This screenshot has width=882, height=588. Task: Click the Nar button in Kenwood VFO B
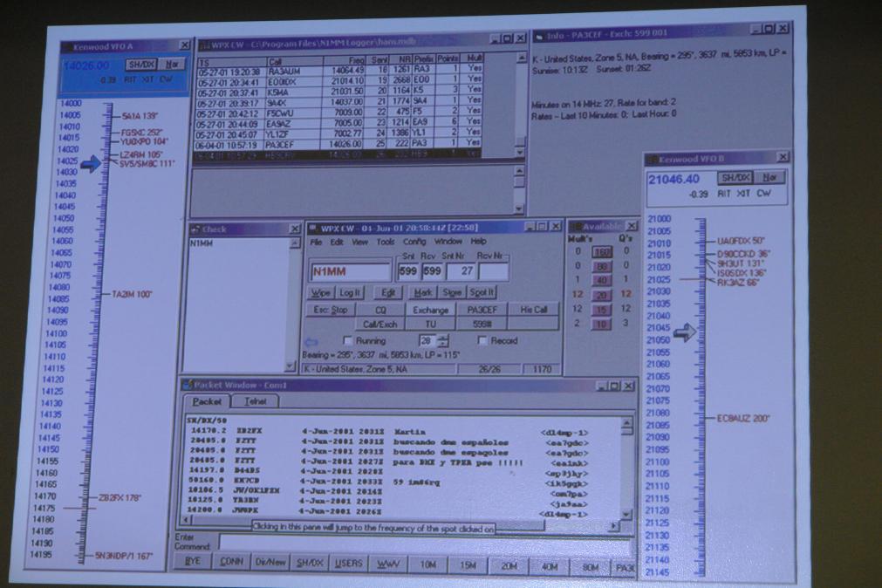(769, 177)
